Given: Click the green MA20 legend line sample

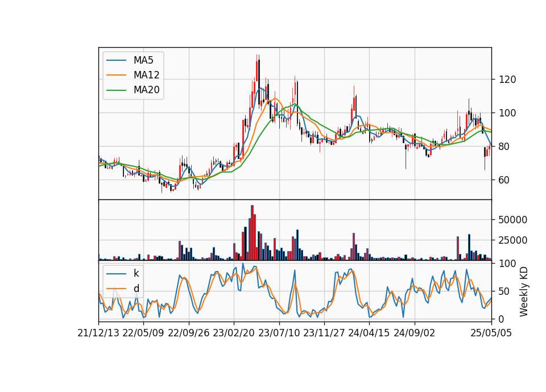Looking at the screenshot, I should [x=116, y=90].
